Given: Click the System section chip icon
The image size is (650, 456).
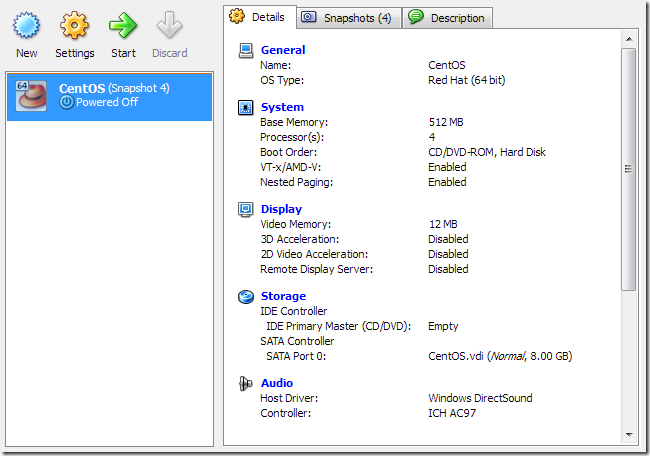Looking at the screenshot, I should tap(245, 107).
